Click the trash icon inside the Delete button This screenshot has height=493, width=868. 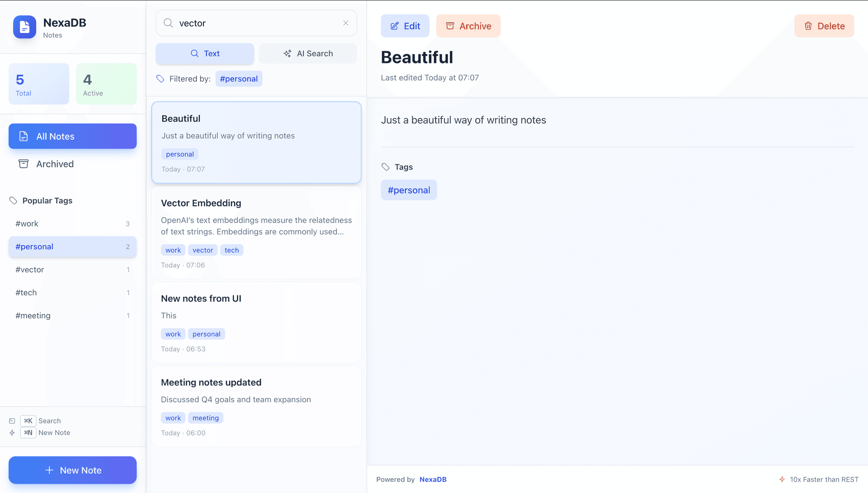point(808,26)
